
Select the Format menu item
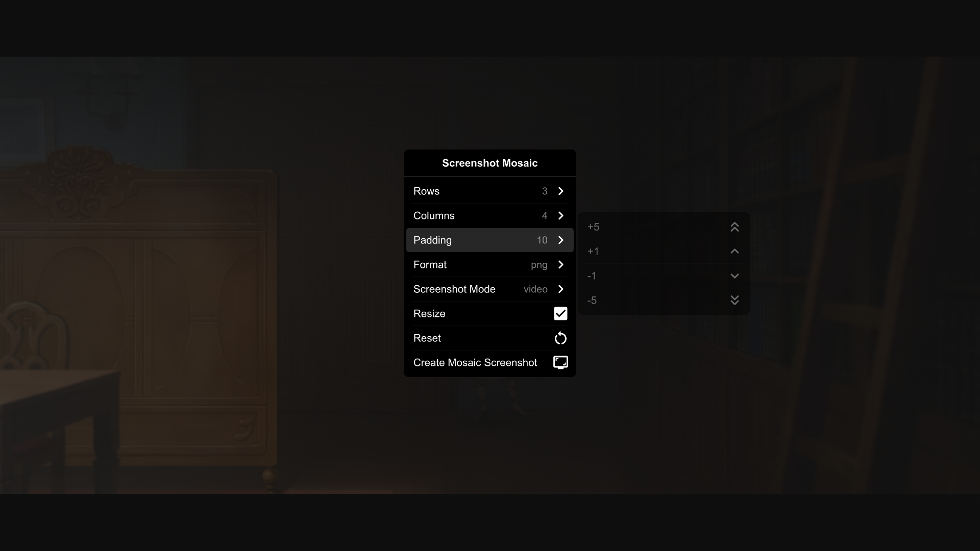[490, 264]
